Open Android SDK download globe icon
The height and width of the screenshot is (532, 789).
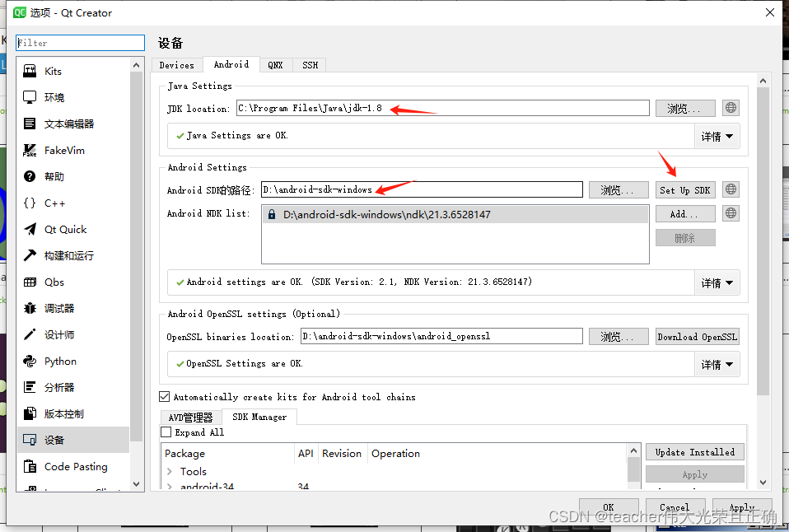[731, 189]
